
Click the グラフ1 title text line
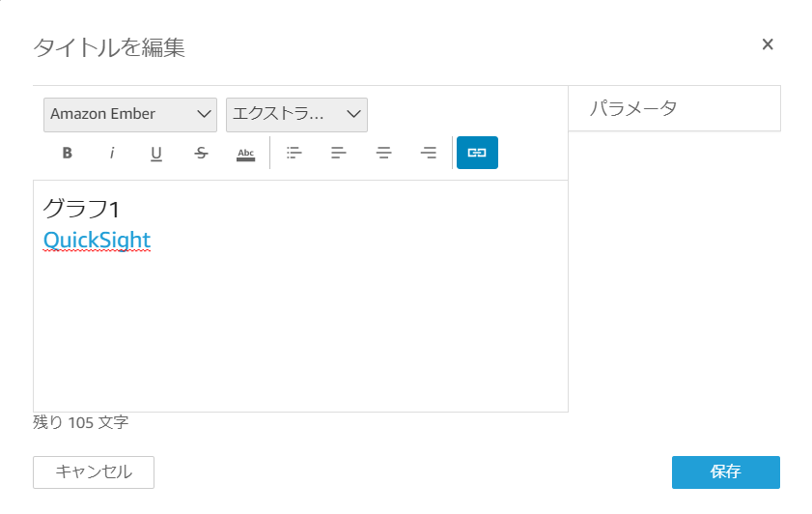point(81,209)
